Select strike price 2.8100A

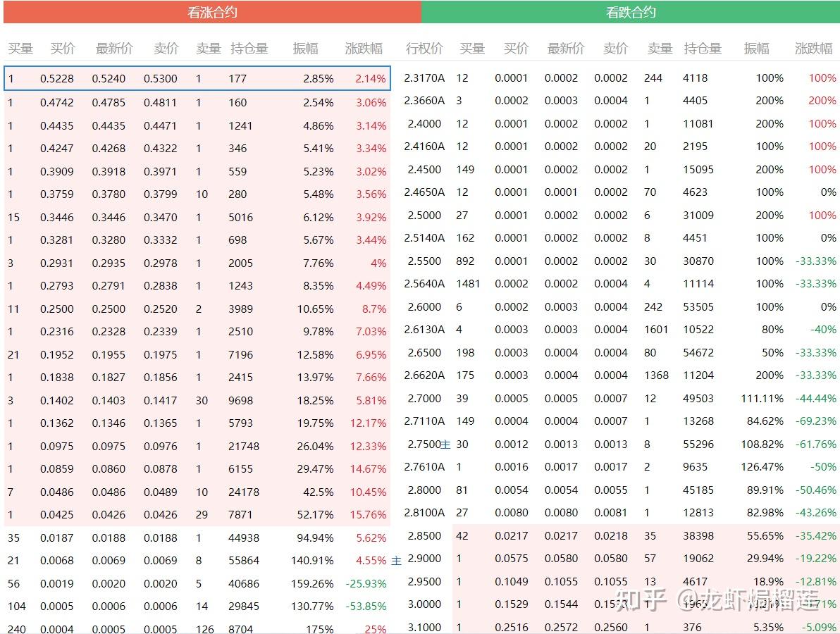[424, 512]
